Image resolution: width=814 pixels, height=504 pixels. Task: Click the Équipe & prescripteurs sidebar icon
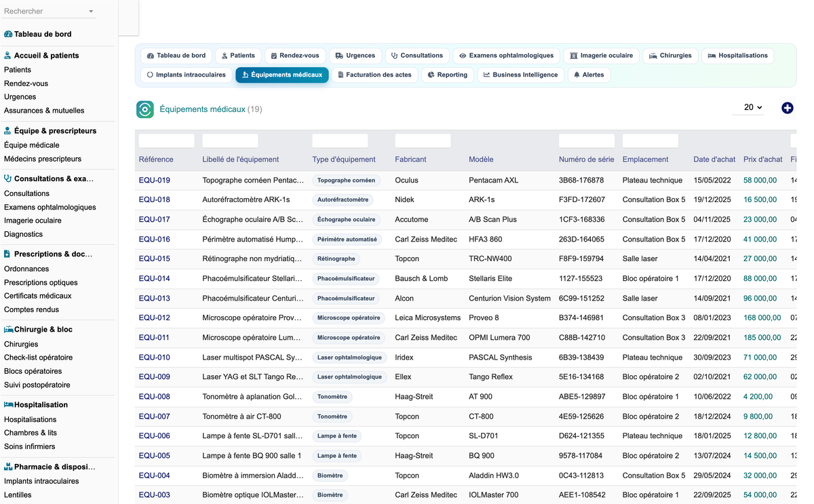coord(8,131)
